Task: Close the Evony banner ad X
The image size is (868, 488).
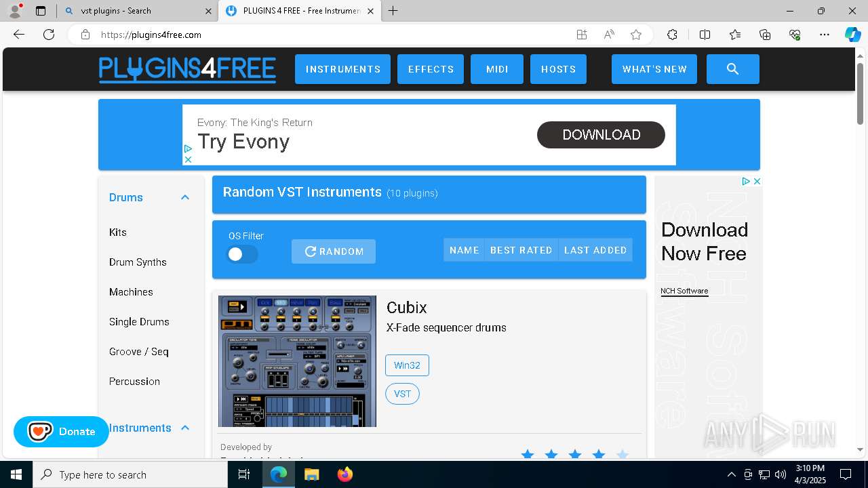Action: pyautogui.click(x=188, y=159)
